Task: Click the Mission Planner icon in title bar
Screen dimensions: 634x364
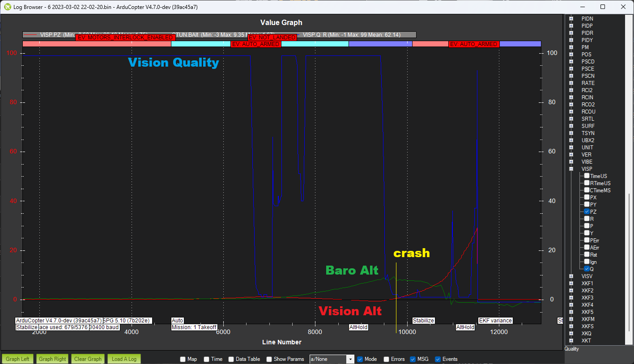Action: point(7,7)
